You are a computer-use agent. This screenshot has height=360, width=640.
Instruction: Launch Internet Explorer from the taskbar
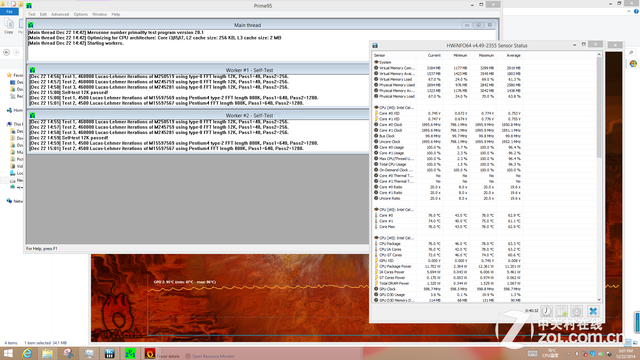click(27, 353)
